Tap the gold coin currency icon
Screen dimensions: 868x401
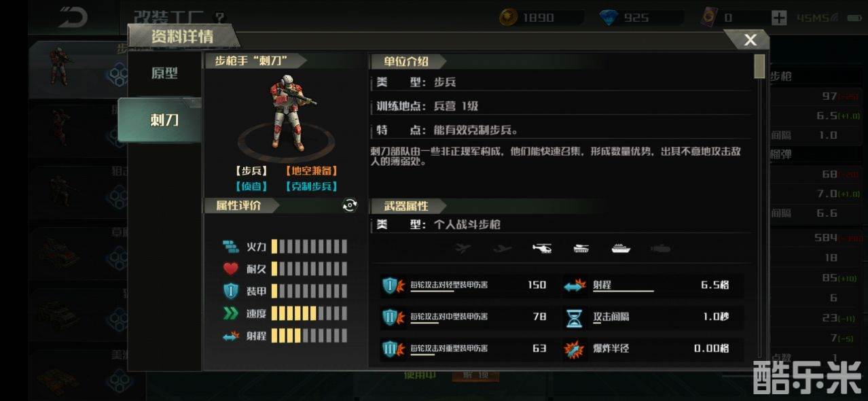coord(508,18)
